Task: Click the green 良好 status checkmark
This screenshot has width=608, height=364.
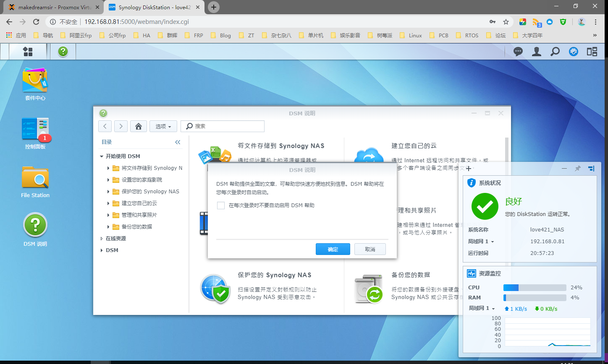Action: click(485, 206)
